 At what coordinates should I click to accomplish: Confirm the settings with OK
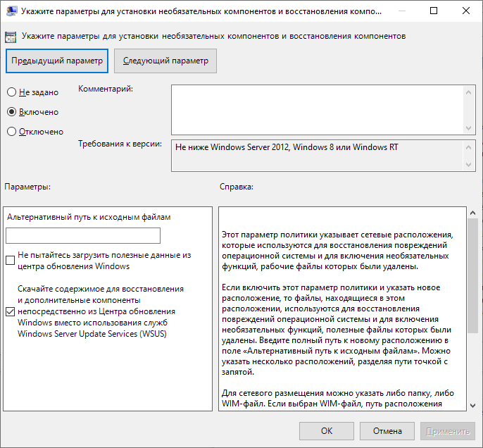click(x=327, y=430)
